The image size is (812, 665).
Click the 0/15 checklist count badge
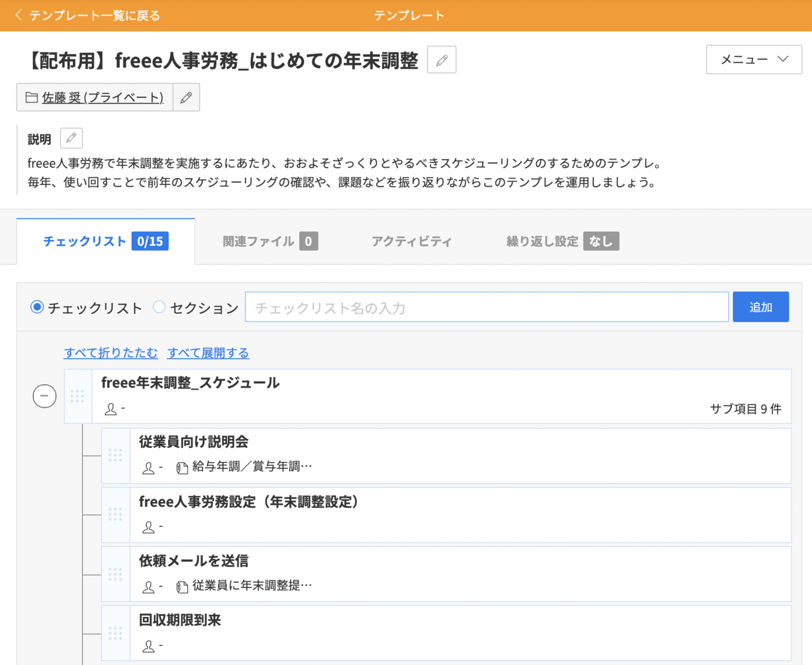(x=150, y=241)
